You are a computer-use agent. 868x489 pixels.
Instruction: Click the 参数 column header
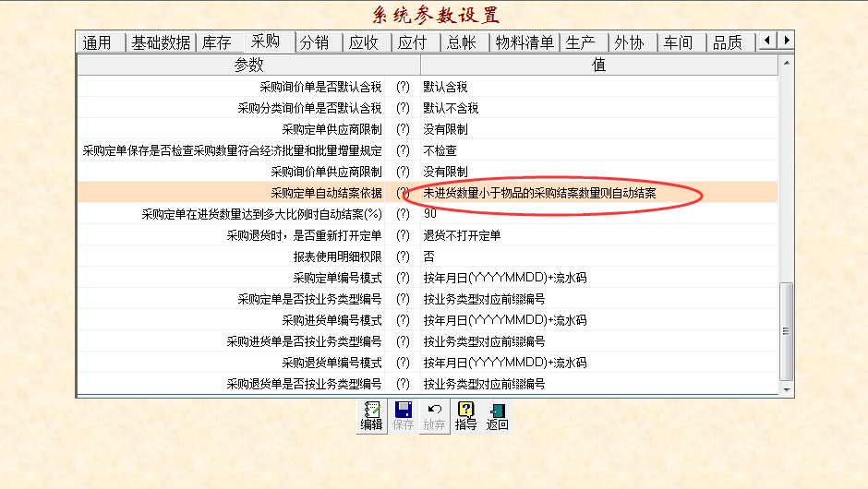[248, 65]
